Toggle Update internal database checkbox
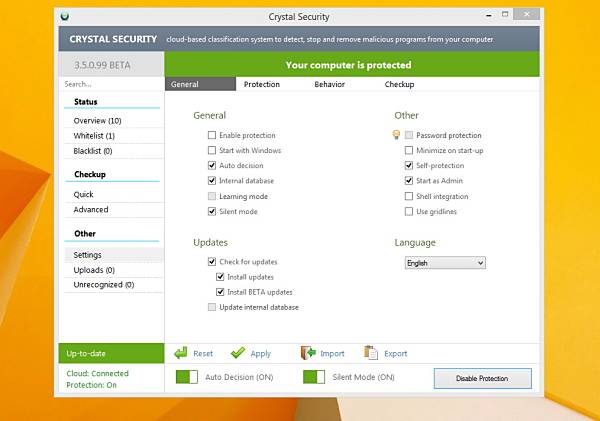The width and height of the screenshot is (600, 421). [x=212, y=307]
